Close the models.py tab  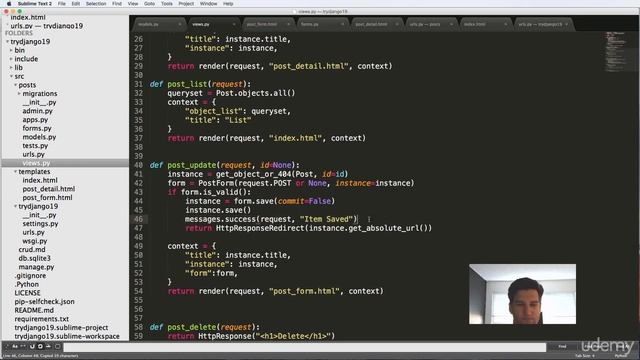point(180,24)
